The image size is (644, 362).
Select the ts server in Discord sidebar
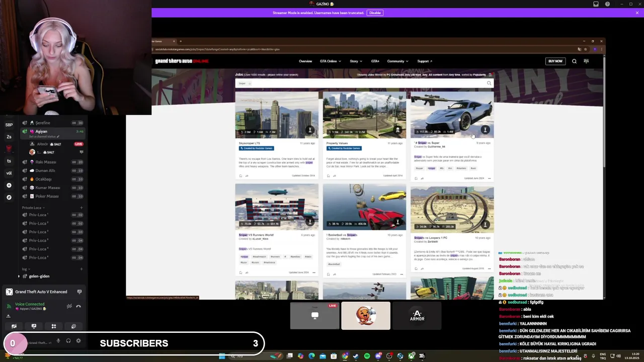[x=9, y=161]
